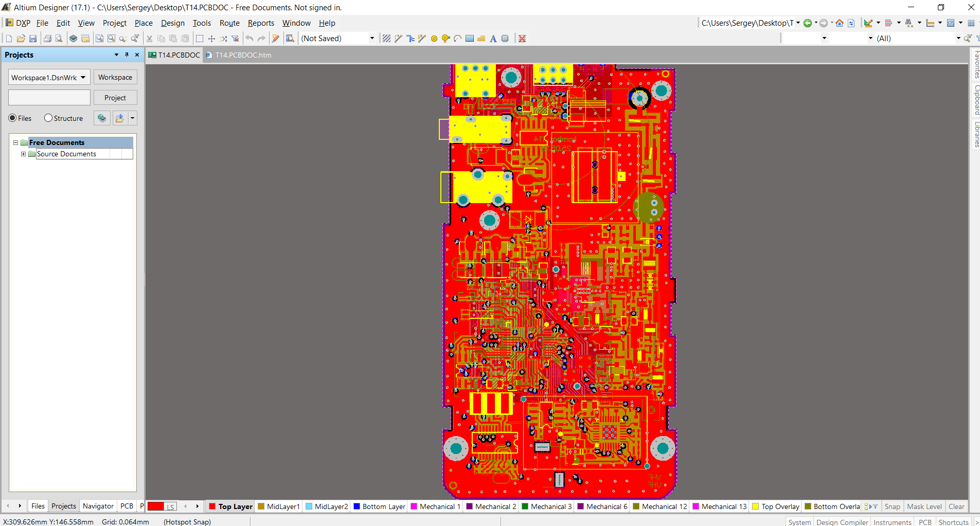Switch to the Navigator panel tab
This screenshot has height=526, width=980.
pyautogui.click(x=98, y=506)
